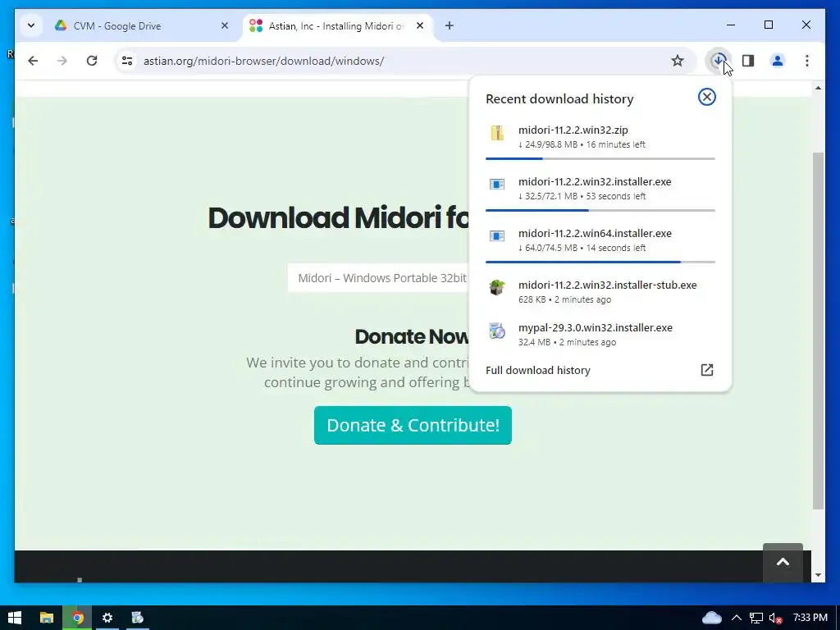Click the mypal installer file icon
This screenshot has width=840, height=630.
[x=497, y=331]
